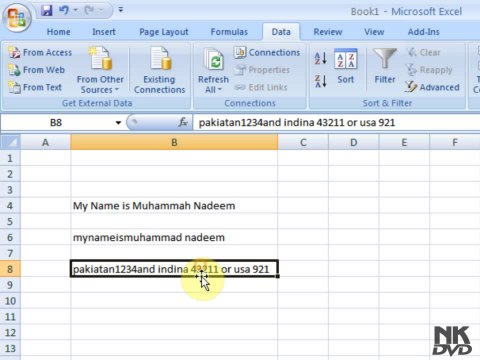Open the Office Button menu
This screenshot has width=480, height=360.
pyautogui.click(x=17, y=17)
